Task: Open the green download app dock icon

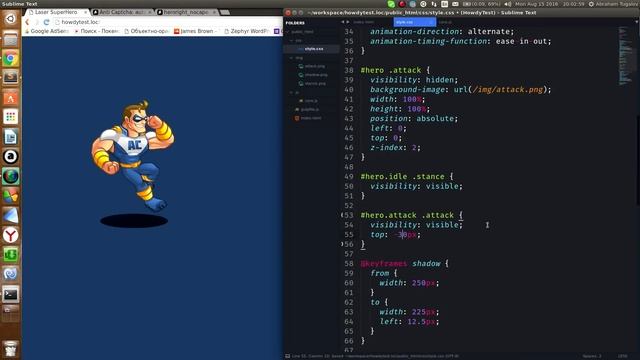Action: [11, 255]
